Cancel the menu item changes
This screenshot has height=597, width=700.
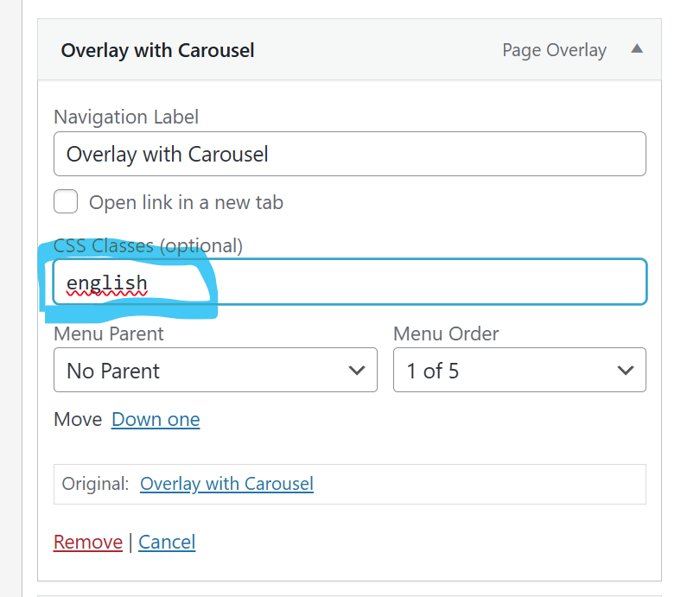[167, 542]
